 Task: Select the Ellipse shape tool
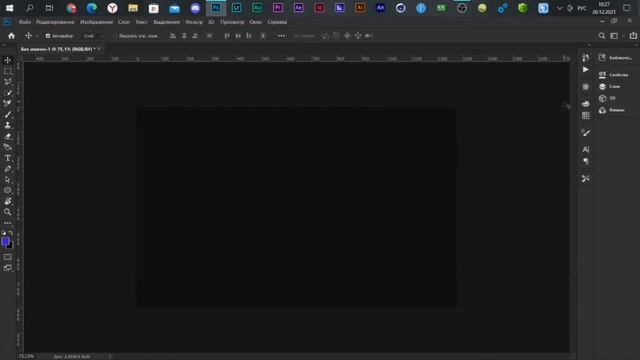[7, 190]
